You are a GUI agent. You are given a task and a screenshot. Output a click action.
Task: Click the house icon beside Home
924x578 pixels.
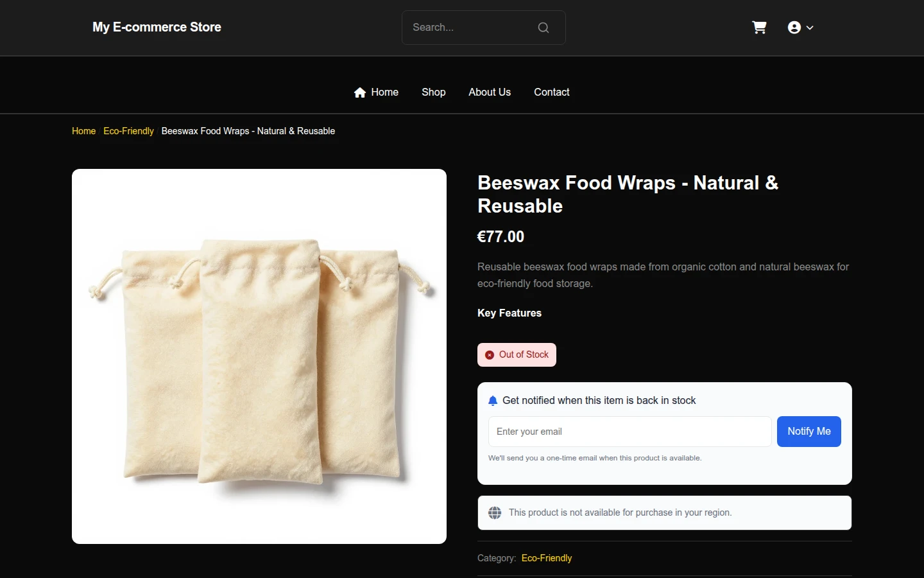(360, 92)
